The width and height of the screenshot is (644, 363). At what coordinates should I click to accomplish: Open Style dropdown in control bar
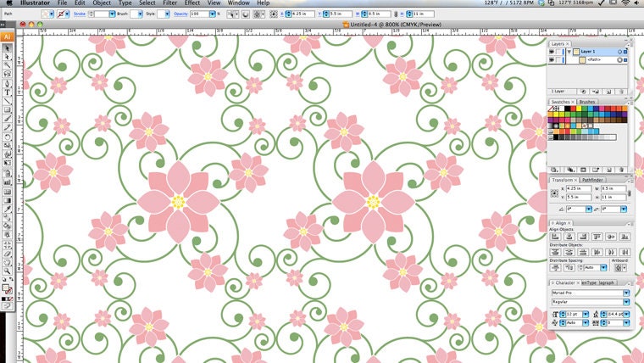point(167,14)
